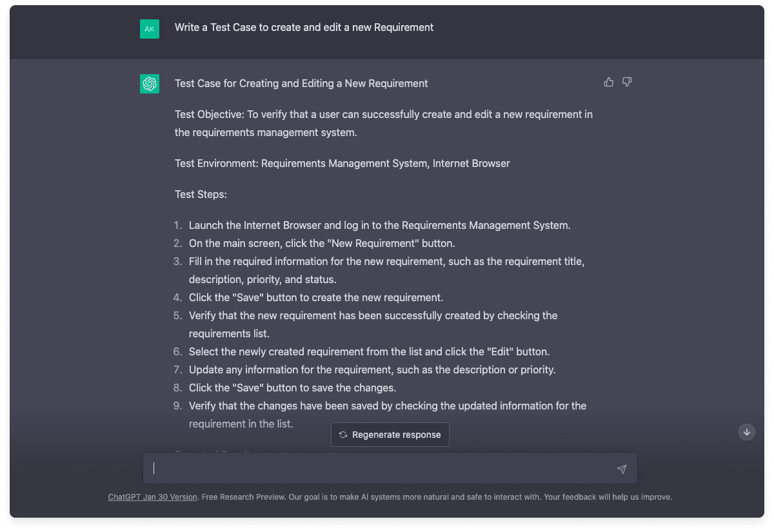Click step 6 mentioning the "Edit" button

[x=369, y=352]
